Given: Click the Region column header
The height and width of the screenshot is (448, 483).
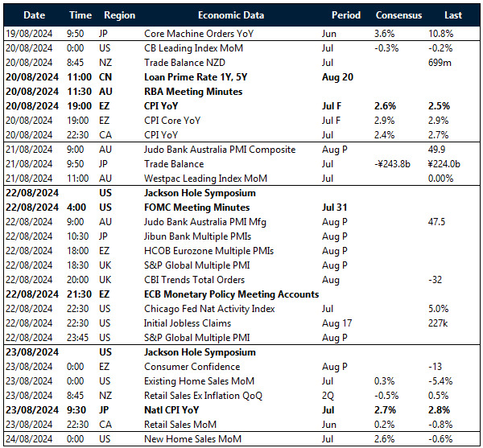Looking at the screenshot, I should 119,15.
